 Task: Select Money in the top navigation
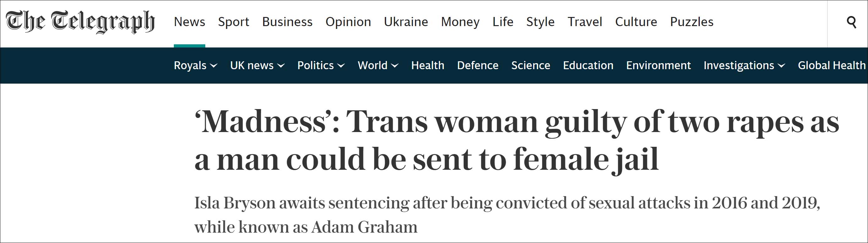pos(460,22)
